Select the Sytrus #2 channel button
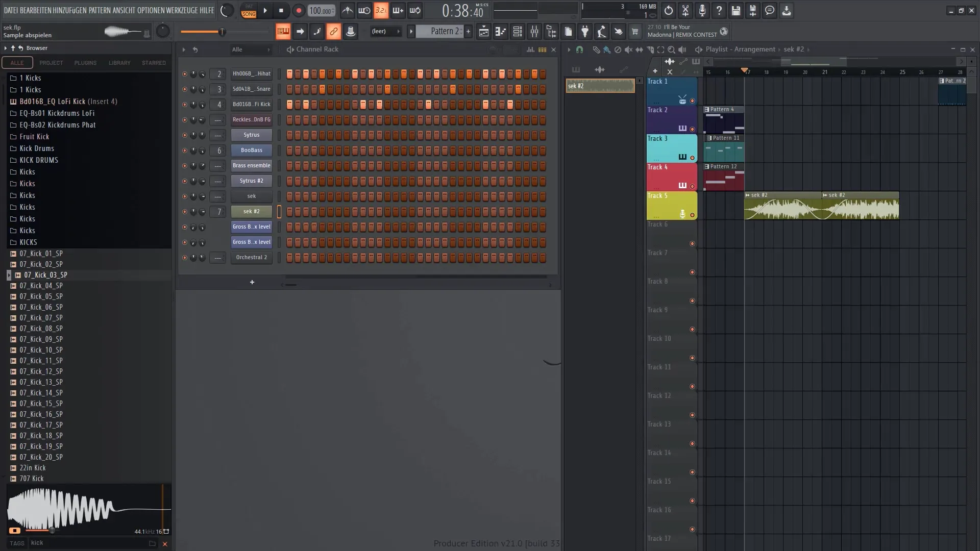980x551 pixels. [x=251, y=181]
